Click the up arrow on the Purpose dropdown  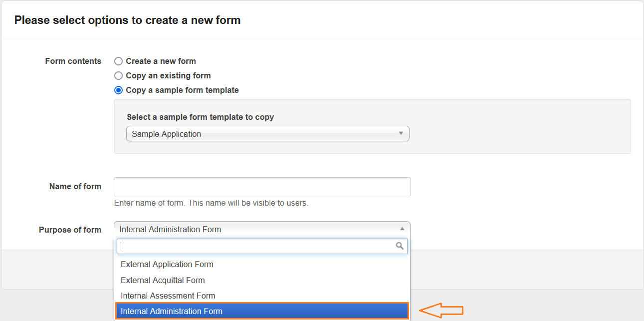pyautogui.click(x=402, y=229)
